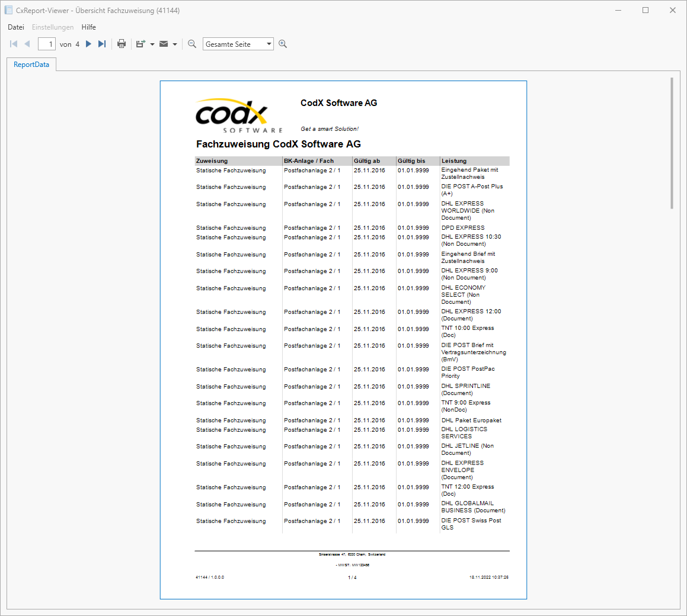
Task: Click the footer timestamp 18.11.2022 10:37:26
Action: pos(489,577)
